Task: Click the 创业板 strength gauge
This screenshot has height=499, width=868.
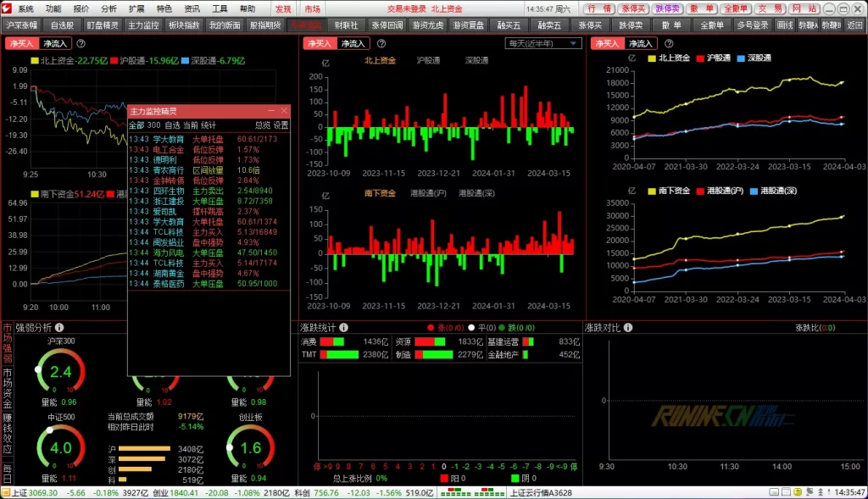Action: [x=250, y=446]
